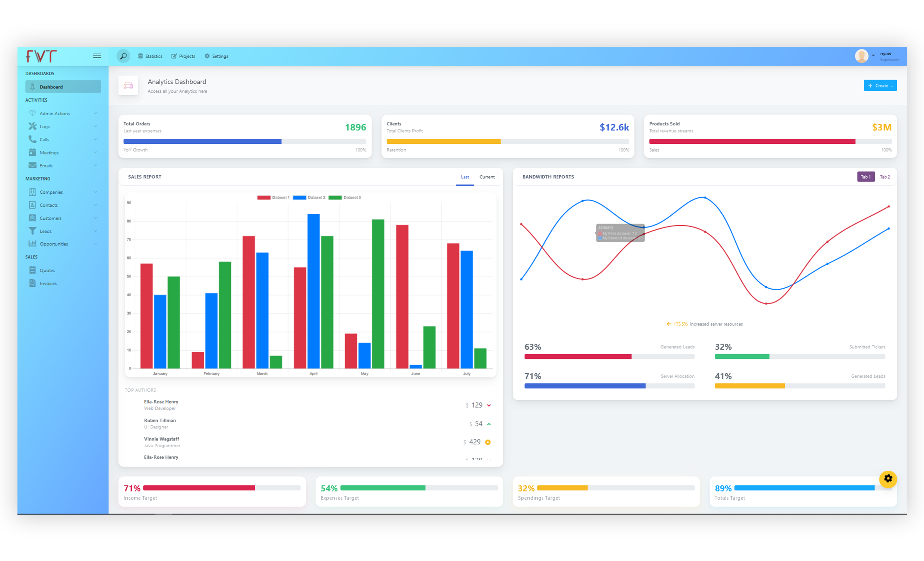The width and height of the screenshot is (924, 561).
Task: Expand the Companies menu chevron
Action: pyautogui.click(x=95, y=192)
